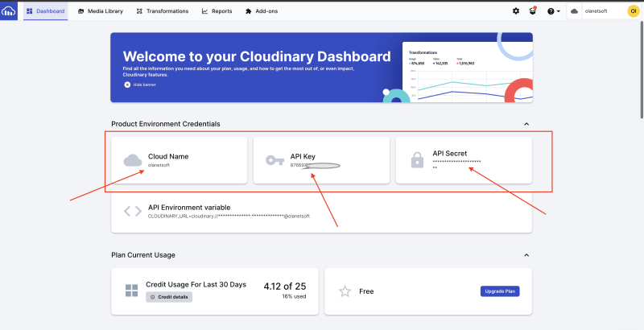The width and height of the screenshot is (644, 330).
Task: Click the masked API Secret value
Action: click(456, 164)
